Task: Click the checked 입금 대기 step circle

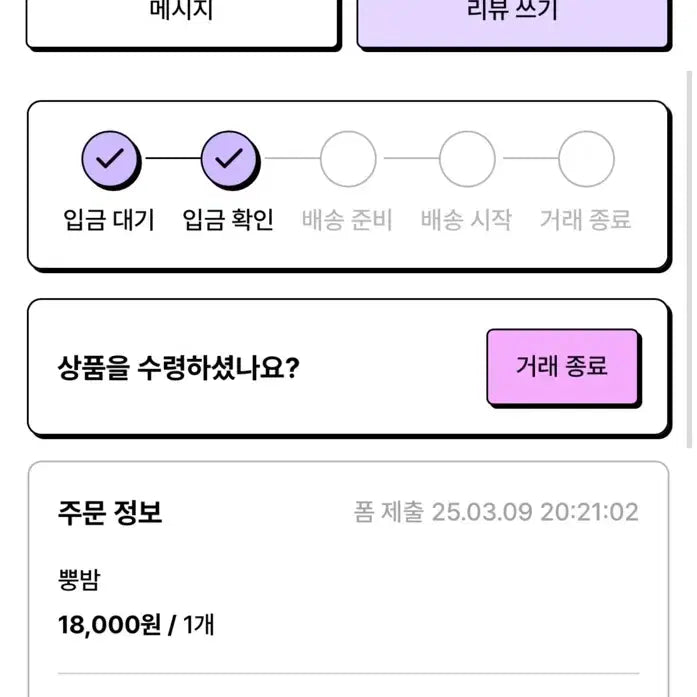Action: point(110,159)
